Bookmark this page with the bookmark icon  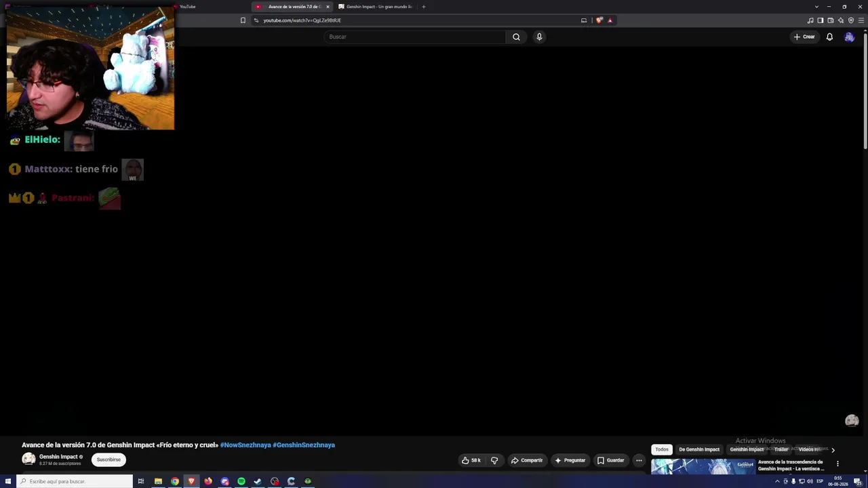[x=243, y=20]
